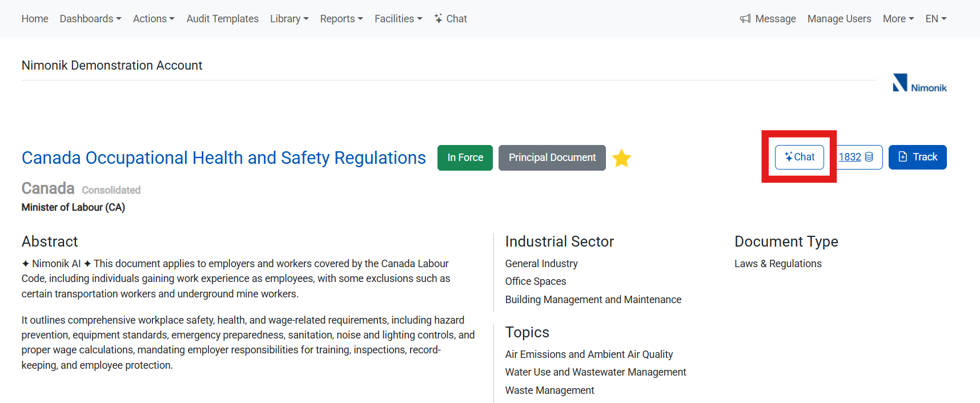The height and width of the screenshot is (403, 980).
Task: Click the Abstract heading
Action: coord(50,241)
